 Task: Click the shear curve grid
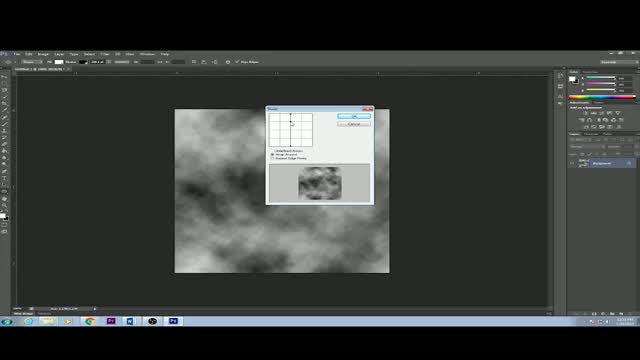(291, 130)
